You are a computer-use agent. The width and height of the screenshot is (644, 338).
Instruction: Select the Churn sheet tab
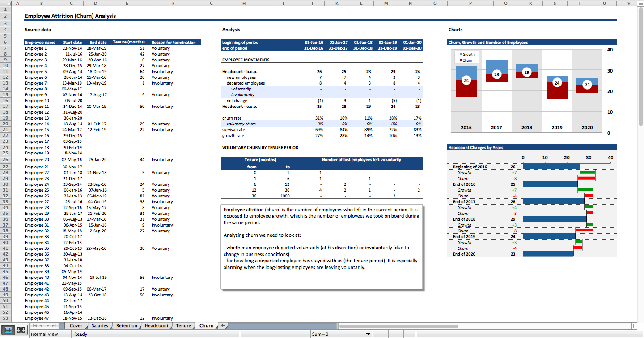pyautogui.click(x=207, y=326)
